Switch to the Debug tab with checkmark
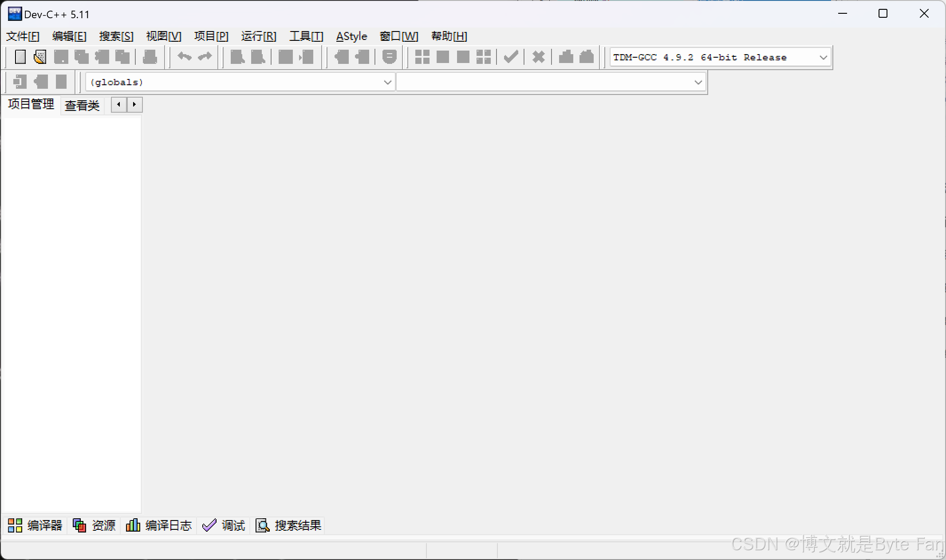The width and height of the screenshot is (946, 560). click(x=224, y=525)
